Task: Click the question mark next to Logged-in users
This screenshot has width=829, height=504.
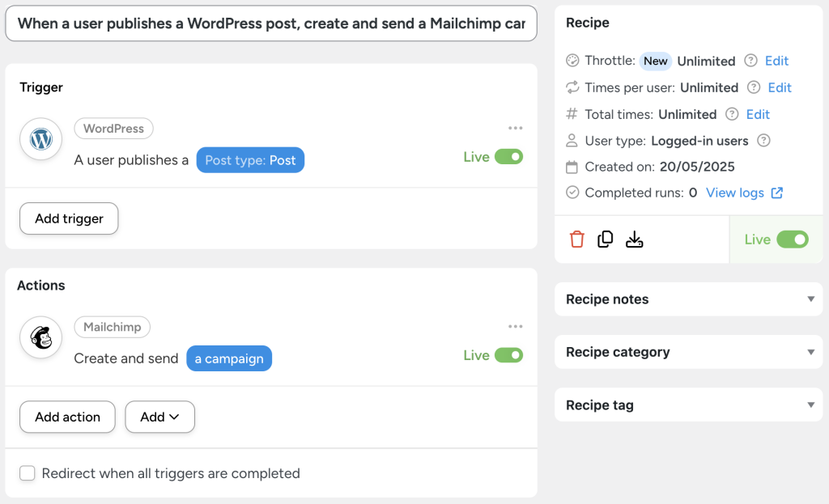Action: pyautogui.click(x=763, y=141)
